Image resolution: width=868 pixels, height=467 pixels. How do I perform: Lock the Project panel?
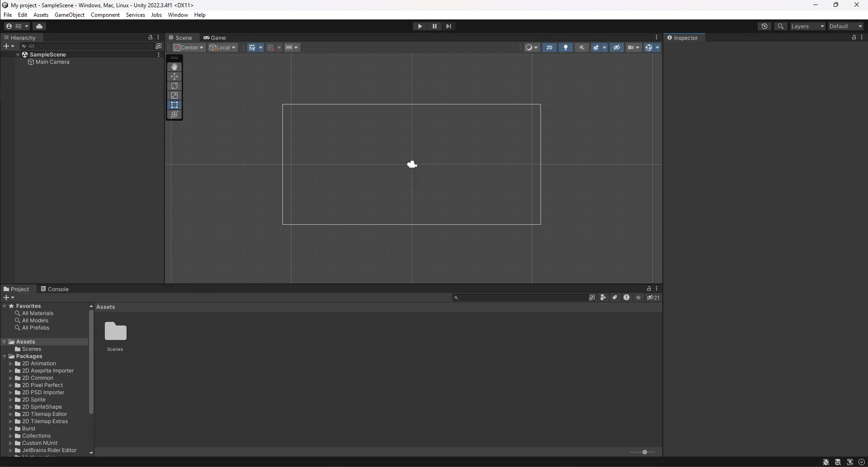click(x=648, y=288)
